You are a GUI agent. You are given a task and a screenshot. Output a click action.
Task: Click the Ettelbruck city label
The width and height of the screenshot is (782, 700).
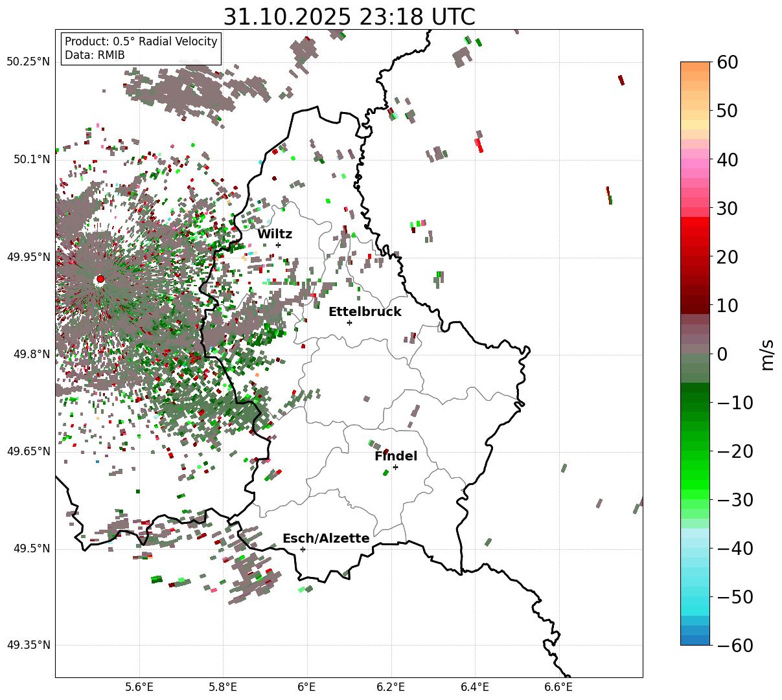[365, 312]
